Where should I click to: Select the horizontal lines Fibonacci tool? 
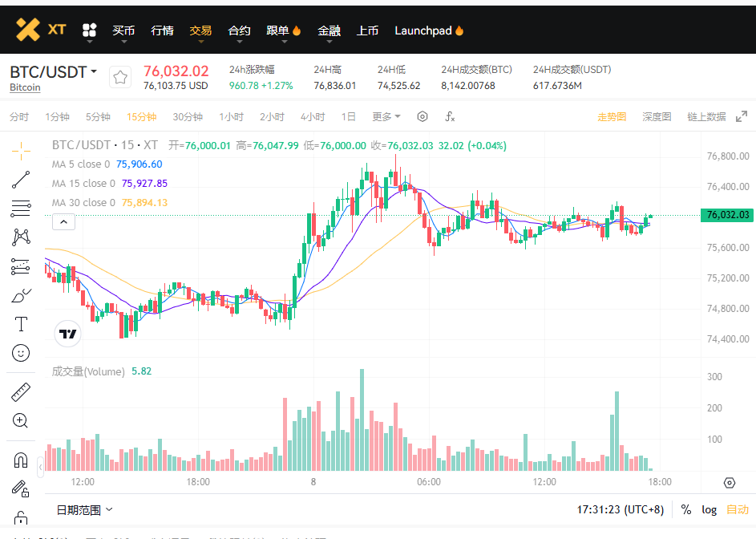[x=21, y=209]
